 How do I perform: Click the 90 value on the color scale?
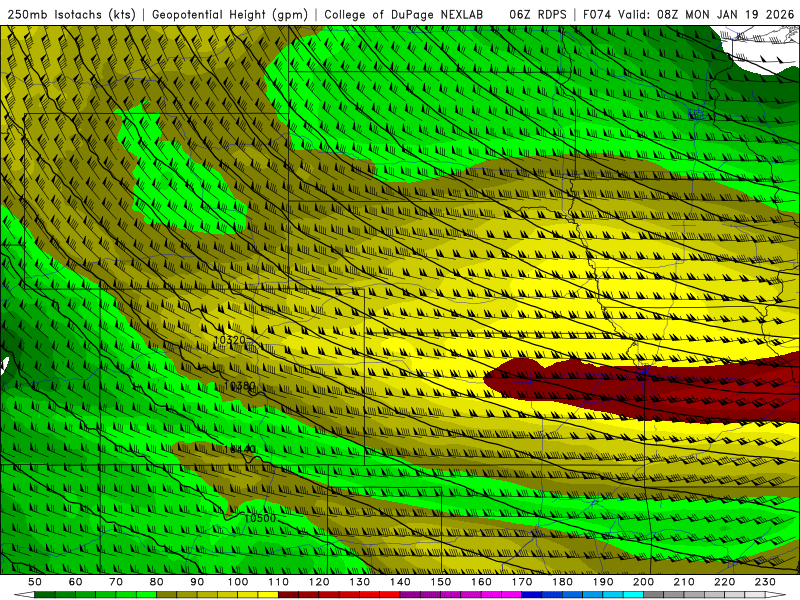pyautogui.click(x=197, y=582)
